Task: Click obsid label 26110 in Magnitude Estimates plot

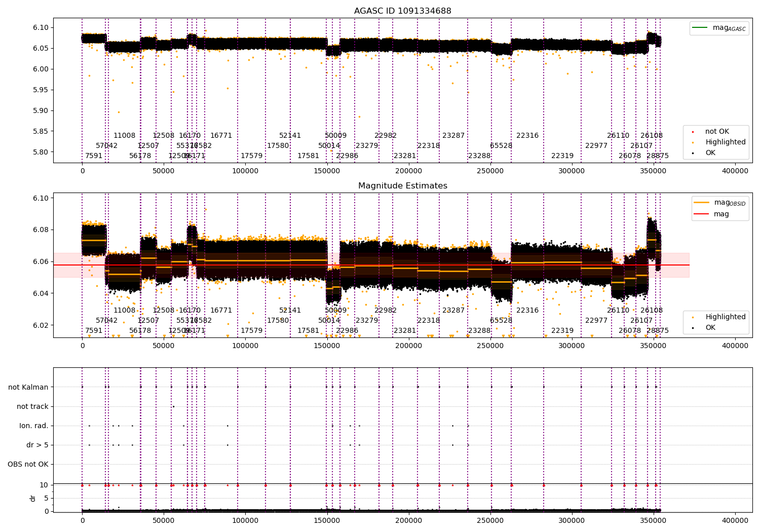Action: click(618, 310)
